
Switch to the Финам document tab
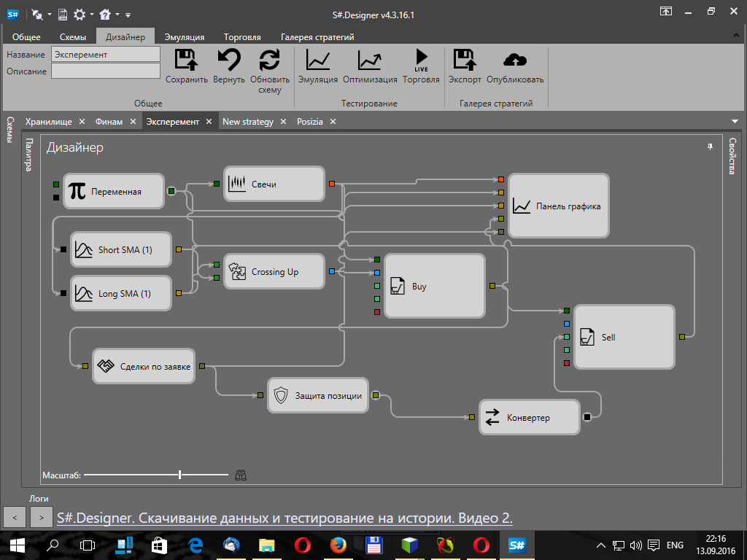pos(109,122)
